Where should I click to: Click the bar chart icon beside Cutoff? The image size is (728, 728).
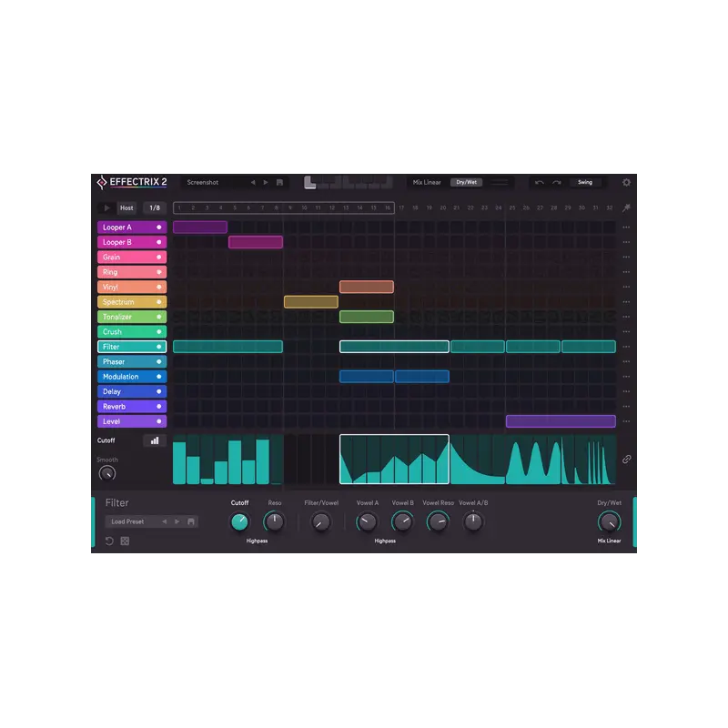pyautogui.click(x=155, y=440)
